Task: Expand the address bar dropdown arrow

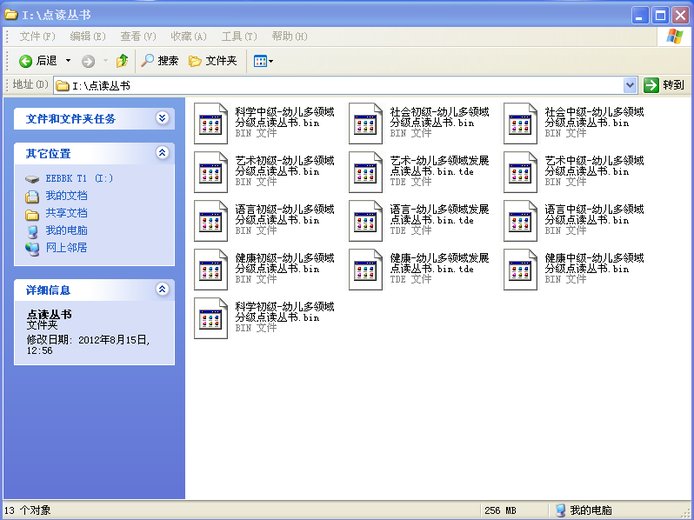Action: (630, 85)
